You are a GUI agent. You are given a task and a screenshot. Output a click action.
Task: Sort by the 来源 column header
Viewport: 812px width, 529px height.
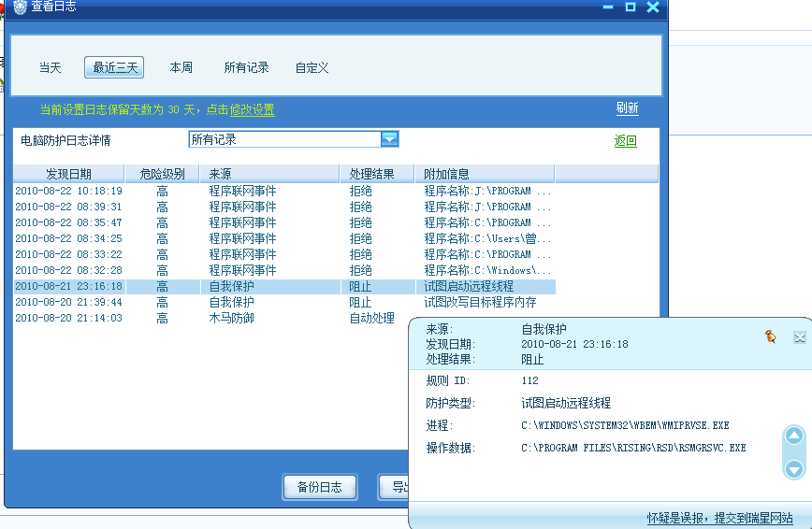(269, 174)
